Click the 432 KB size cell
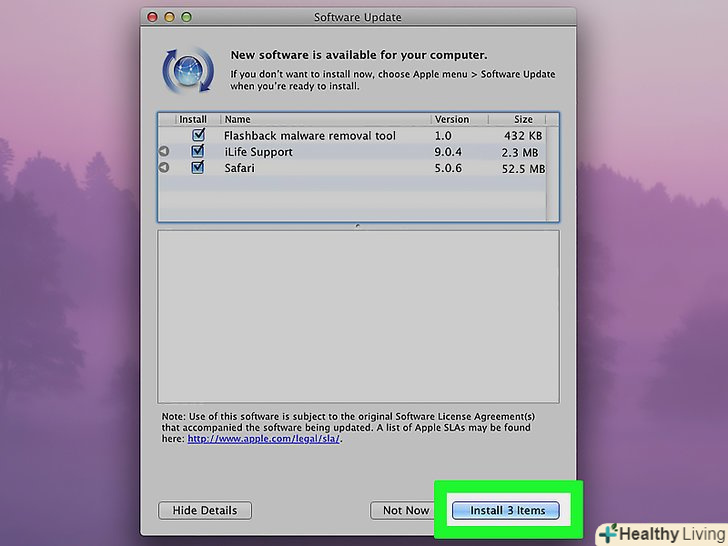 coord(523,136)
